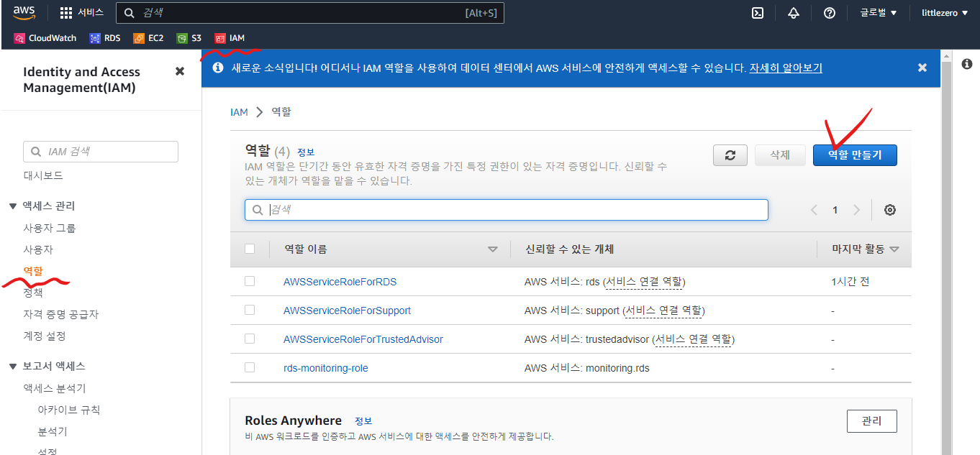Open the littlezero account dropdown

pos(945,13)
